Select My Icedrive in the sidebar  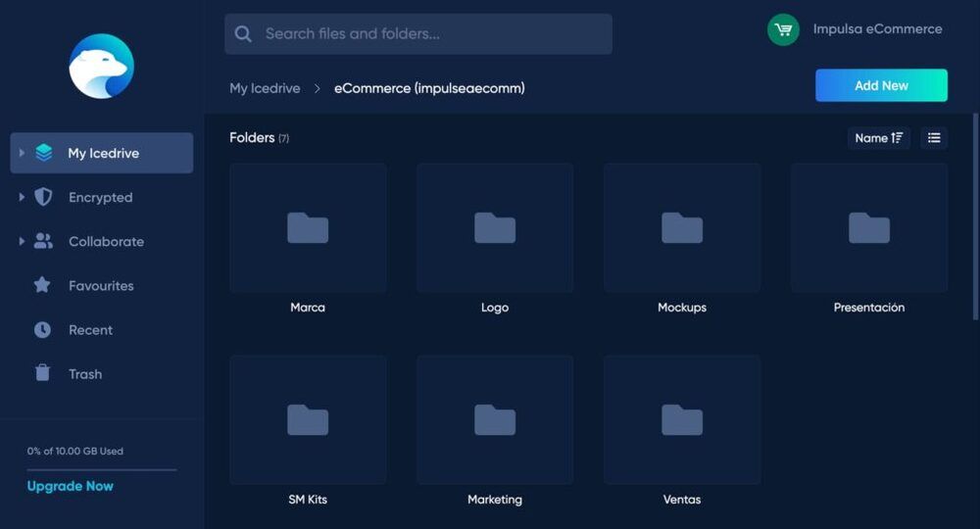click(x=103, y=153)
